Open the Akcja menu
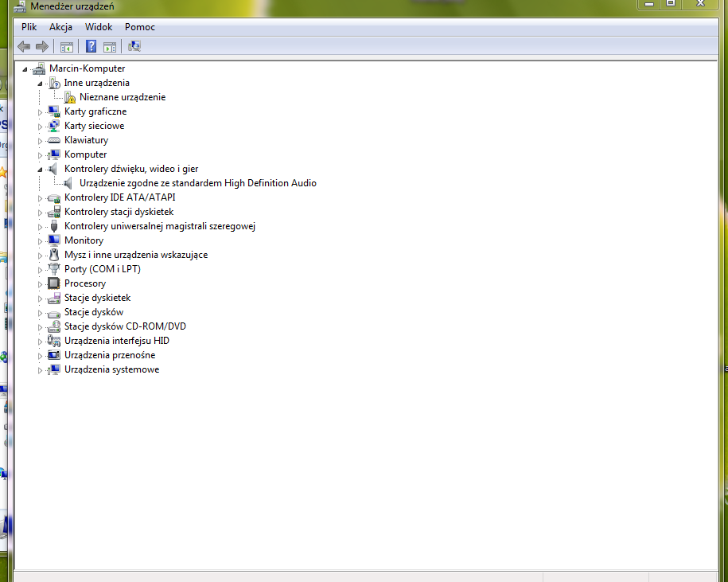Screen dimensions: 728x582 pos(60,27)
